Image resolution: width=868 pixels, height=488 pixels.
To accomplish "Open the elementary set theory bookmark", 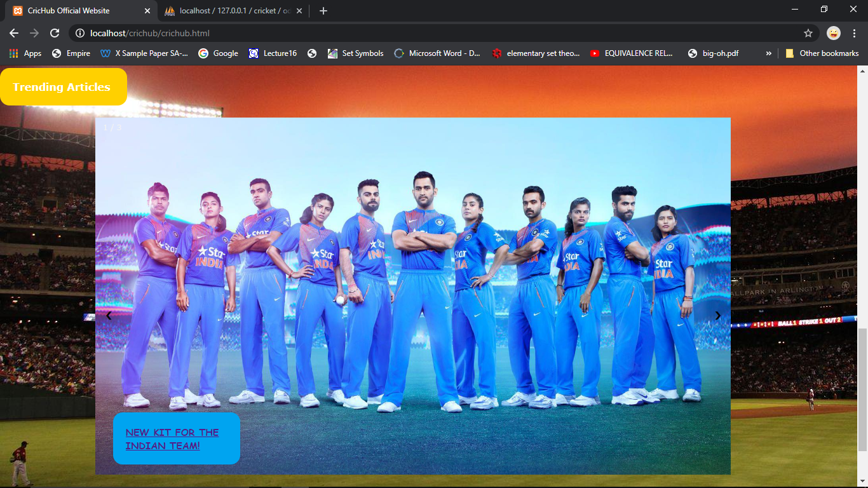I will [x=536, y=53].
